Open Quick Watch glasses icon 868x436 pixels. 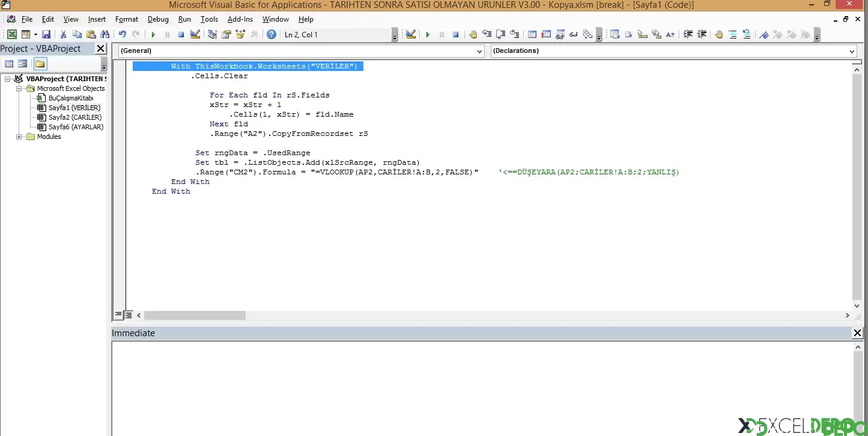coord(574,35)
